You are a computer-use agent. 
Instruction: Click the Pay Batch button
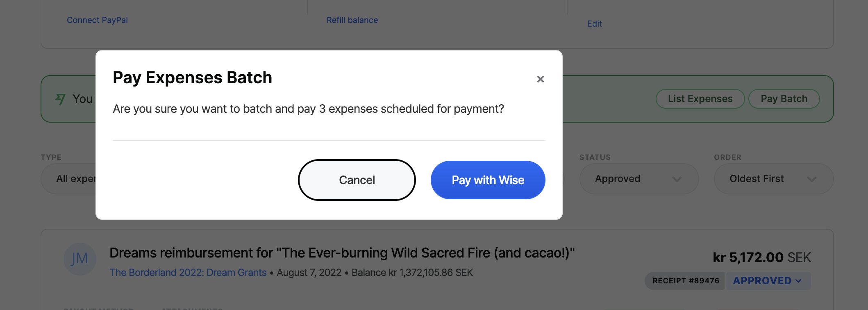[784, 99]
